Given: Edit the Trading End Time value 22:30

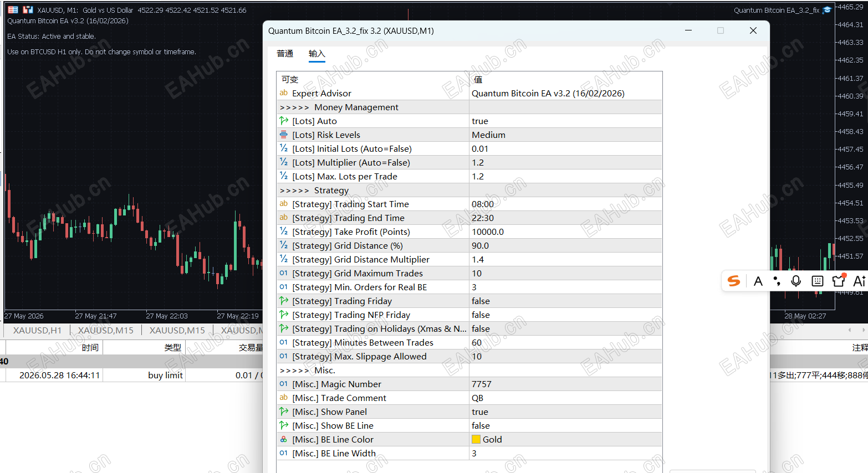Looking at the screenshot, I should click(x=565, y=218).
